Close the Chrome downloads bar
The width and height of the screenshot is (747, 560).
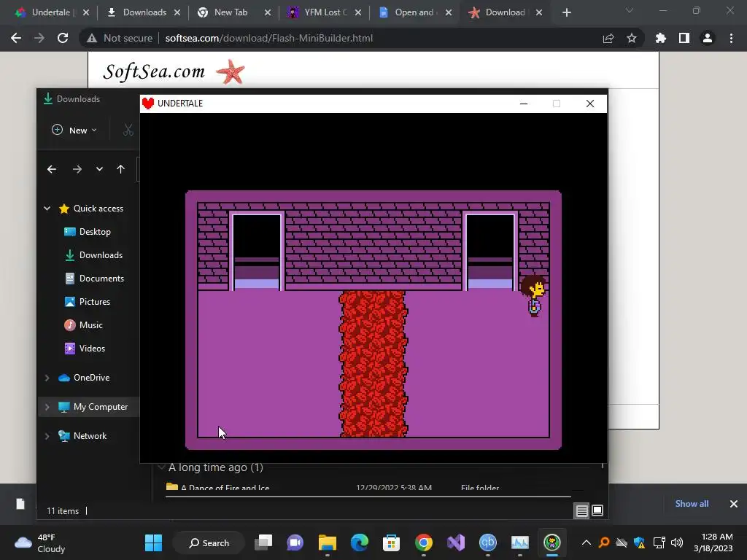click(x=734, y=504)
